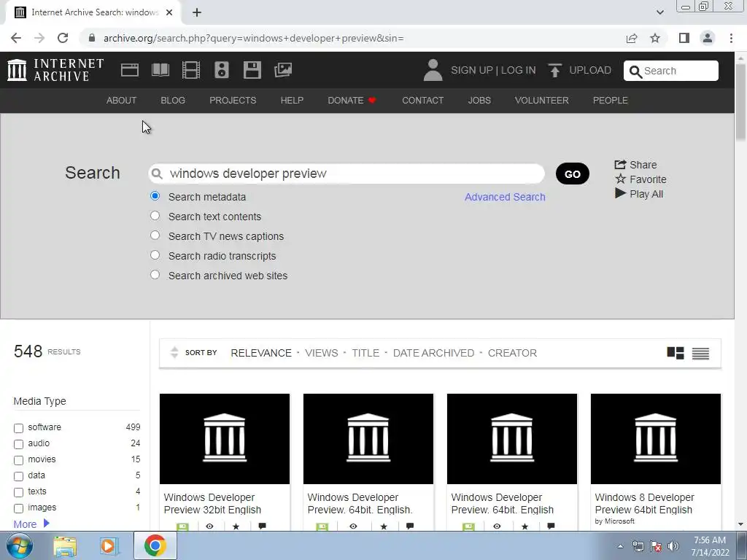Open Chrome side panel icon
The width and height of the screenshot is (747, 560).
(x=684, y=38)
